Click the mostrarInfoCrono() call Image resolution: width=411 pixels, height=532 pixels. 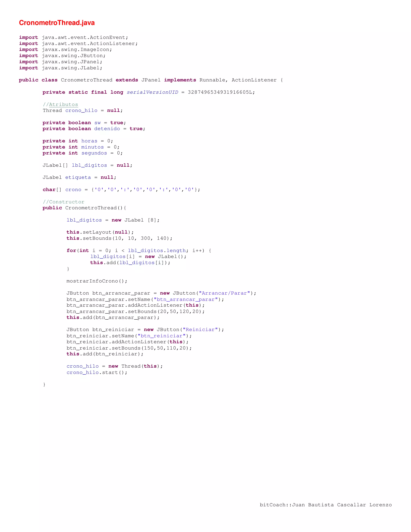(x=97, y=281)
